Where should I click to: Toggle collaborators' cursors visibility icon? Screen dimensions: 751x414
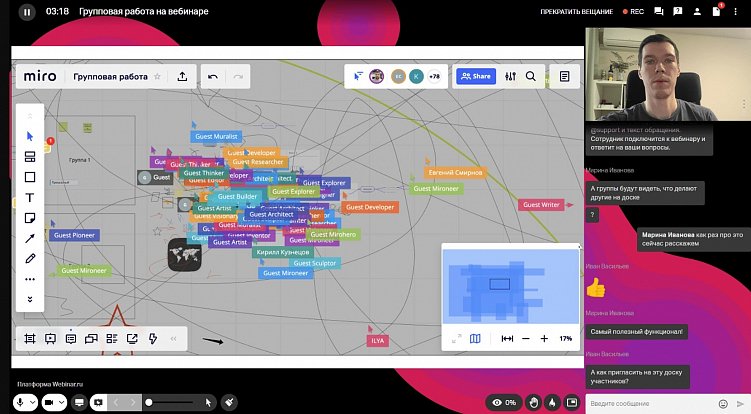pyautogui.click(x=358, y=76)
